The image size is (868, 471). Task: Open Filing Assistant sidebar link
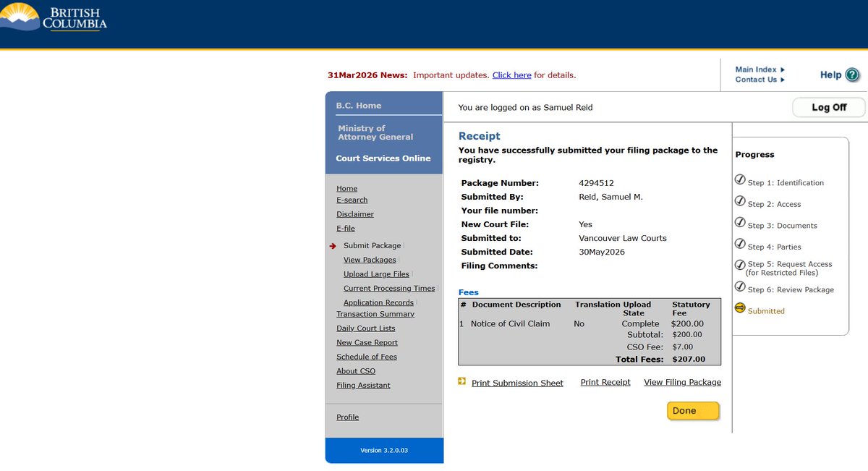tap(363, 386)
